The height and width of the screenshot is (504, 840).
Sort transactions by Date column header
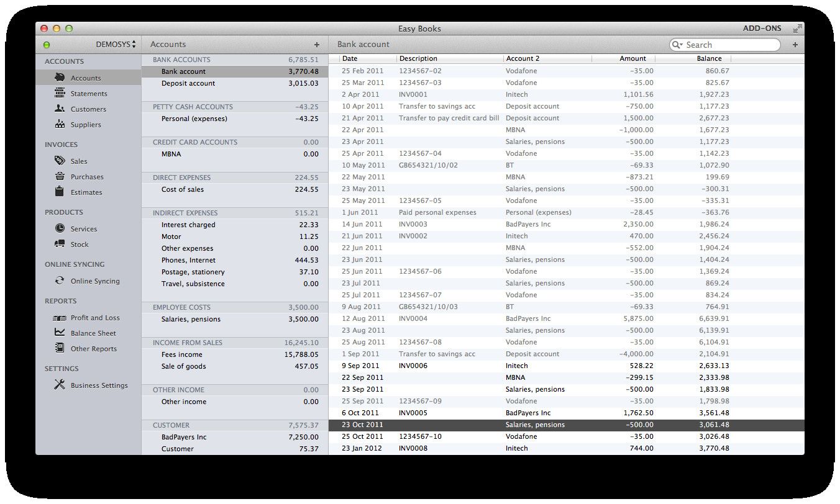tap(368, 58)
